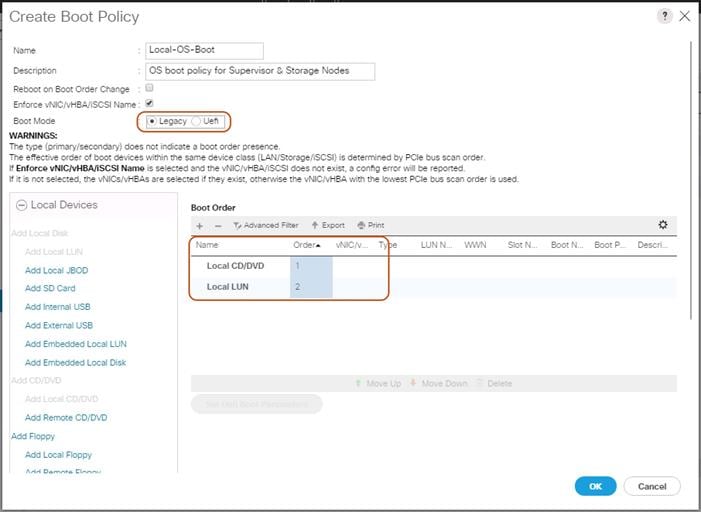701x512 pixels.
Task: Edit the policy Name field
Action: coord(204,51)
